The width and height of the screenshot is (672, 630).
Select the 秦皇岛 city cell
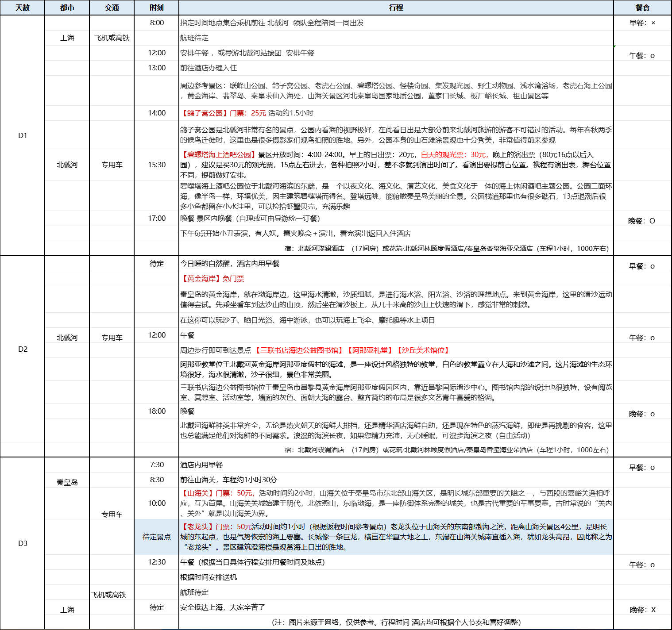pyautogui.click(x=67, y=482)
